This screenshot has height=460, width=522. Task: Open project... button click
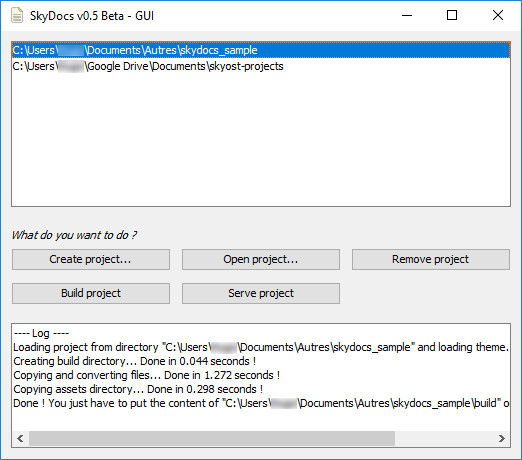tap(261, 259)
